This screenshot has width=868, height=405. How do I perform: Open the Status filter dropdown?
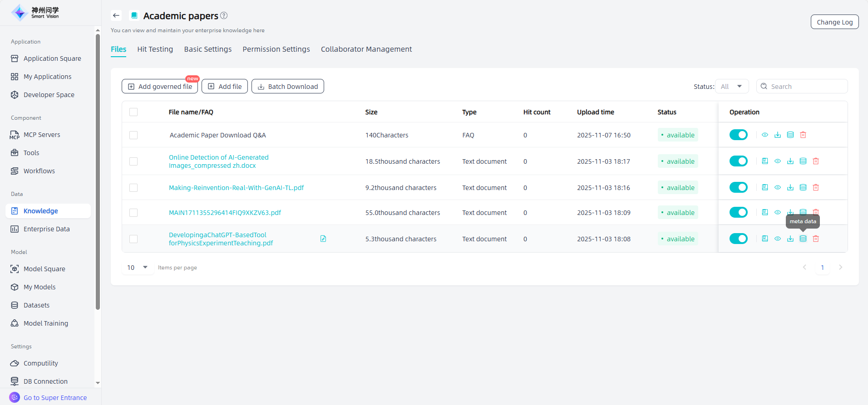pos(732,86)
